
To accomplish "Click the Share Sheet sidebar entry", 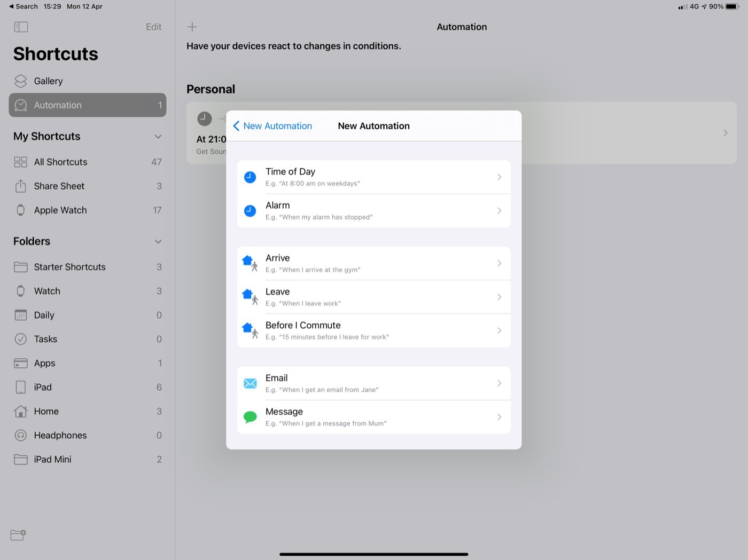I will pos(59,186).
